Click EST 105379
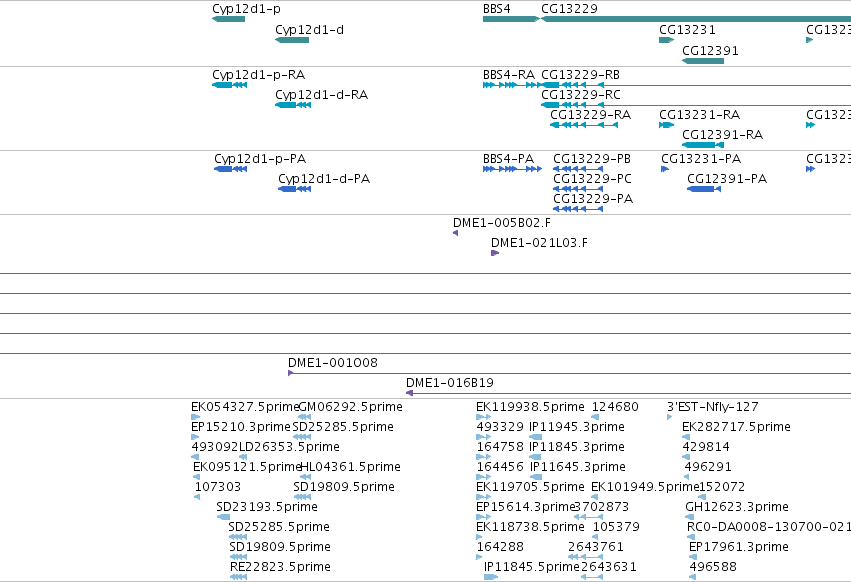Screen dimensions: 851x582 595,537
